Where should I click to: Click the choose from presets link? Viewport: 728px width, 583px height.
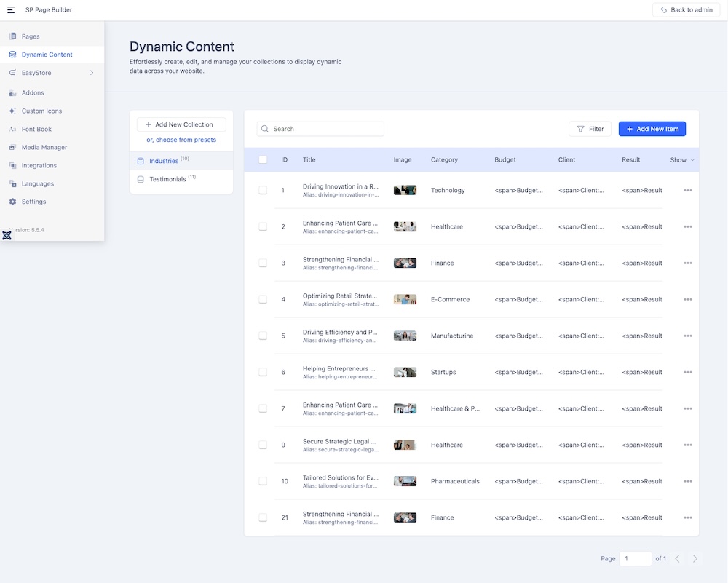coord(181,140)
